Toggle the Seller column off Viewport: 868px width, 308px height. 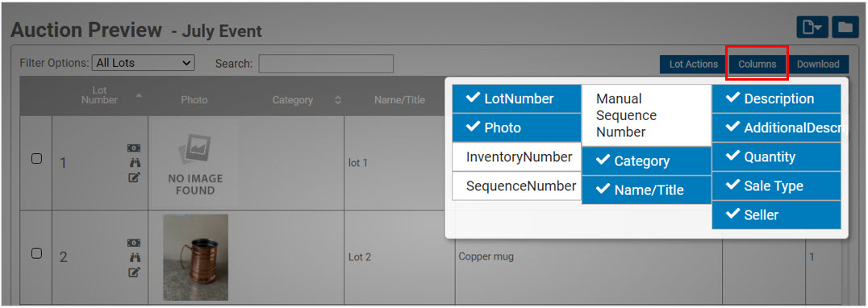click(777, 214)
